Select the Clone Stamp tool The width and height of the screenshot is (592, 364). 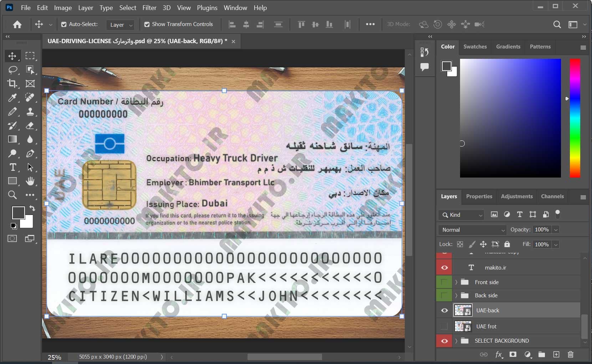click(30, 112)
